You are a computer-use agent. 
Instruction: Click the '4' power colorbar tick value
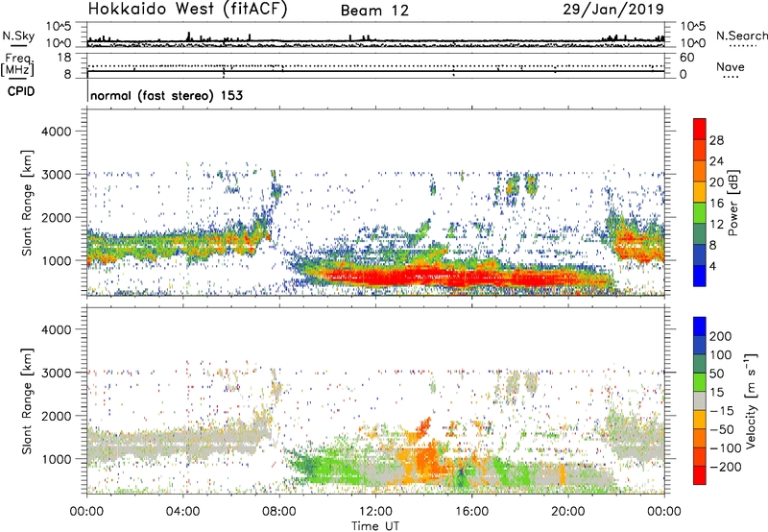click(712, 266)
